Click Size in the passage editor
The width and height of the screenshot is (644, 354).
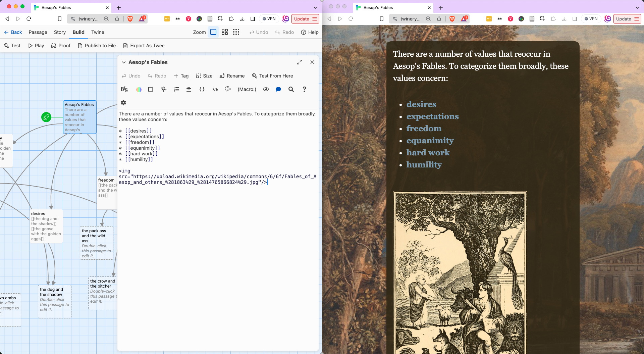tap(204, 76)
